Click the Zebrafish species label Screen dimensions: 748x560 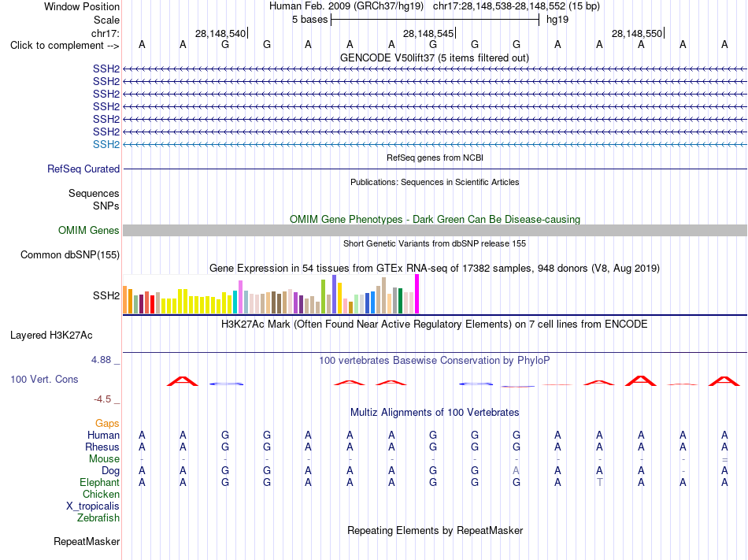point(98,517)
